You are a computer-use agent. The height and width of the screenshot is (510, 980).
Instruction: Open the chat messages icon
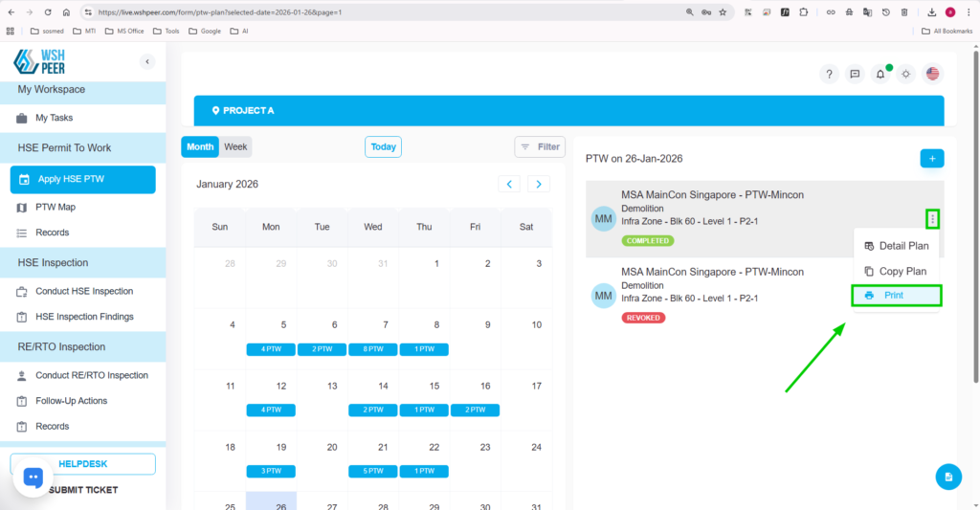pyautogui.click(x=856, y=74)
